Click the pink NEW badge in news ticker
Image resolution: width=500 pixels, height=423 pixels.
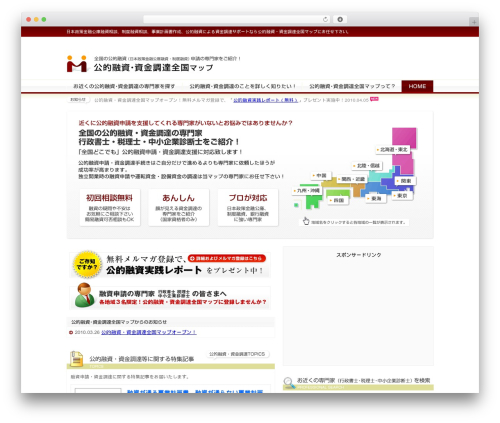[x=374, y=99]
